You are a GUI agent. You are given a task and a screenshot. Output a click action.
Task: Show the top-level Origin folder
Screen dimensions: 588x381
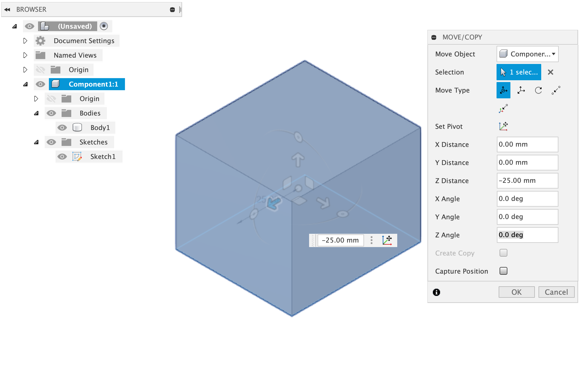(40, 70)
